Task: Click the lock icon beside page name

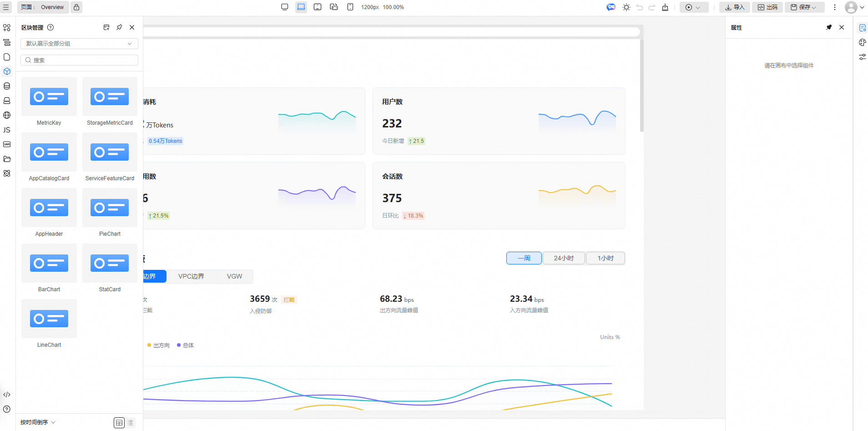Action: click(76, 7)
